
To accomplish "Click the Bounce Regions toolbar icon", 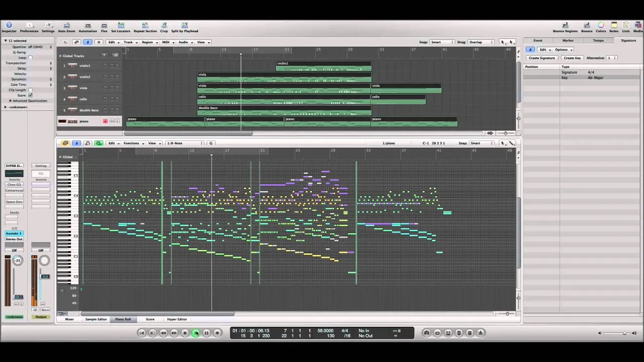I will (565, 27).
